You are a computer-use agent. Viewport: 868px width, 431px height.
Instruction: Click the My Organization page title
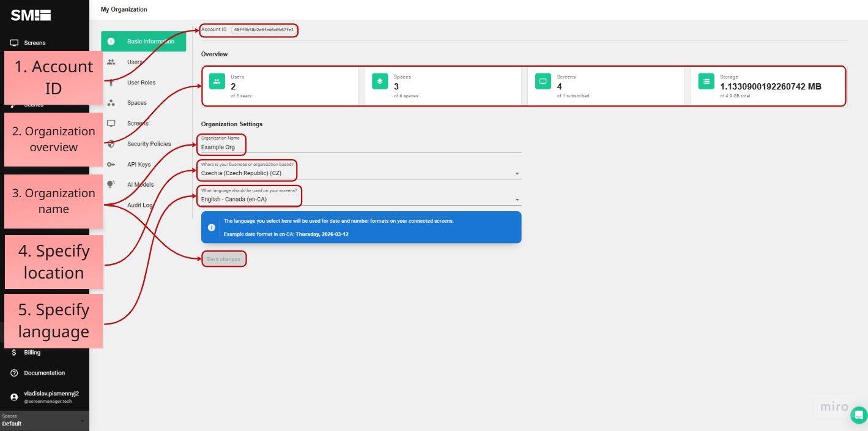pos(124,9)
